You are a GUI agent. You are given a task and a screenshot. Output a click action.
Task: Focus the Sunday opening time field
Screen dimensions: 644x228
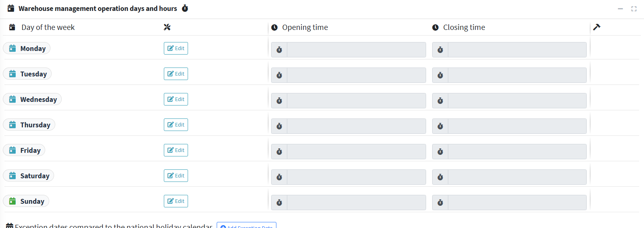pyautogui.click(x=356, y=203)
